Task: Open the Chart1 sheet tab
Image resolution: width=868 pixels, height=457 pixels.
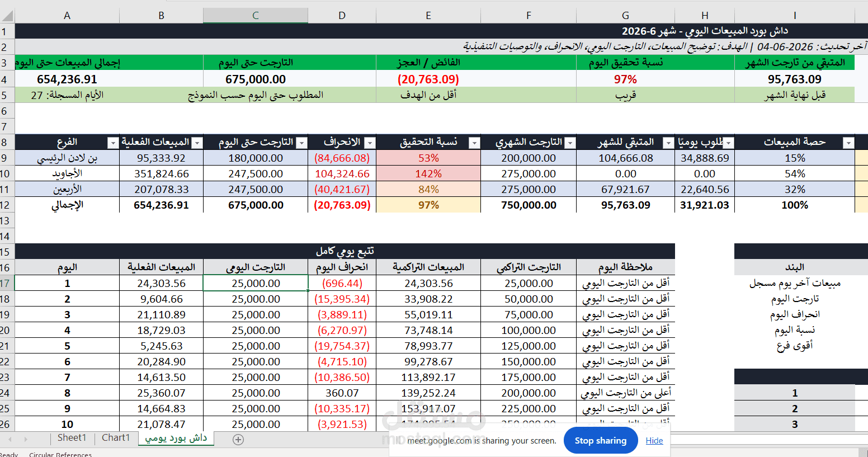Action: tap(116, 438)
